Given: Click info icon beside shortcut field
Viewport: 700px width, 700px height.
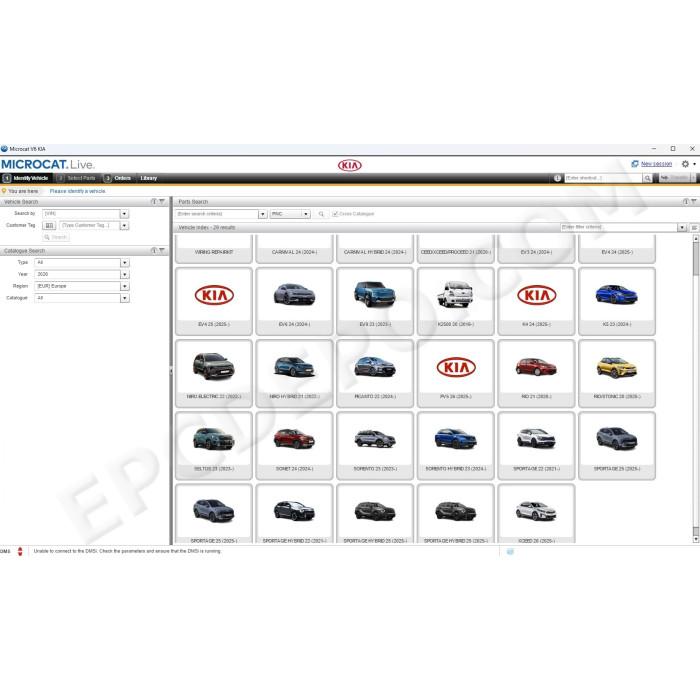Looking at the screenshot, I should coord(557,178).
